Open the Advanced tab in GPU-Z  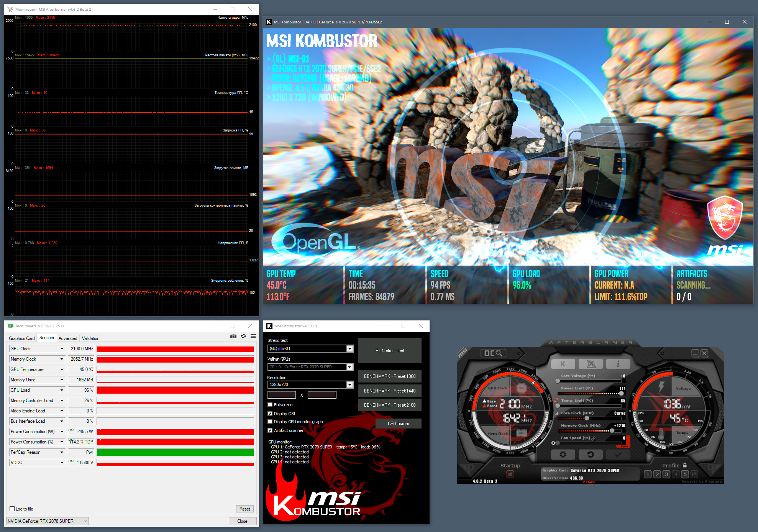click(x=68, y=338)
